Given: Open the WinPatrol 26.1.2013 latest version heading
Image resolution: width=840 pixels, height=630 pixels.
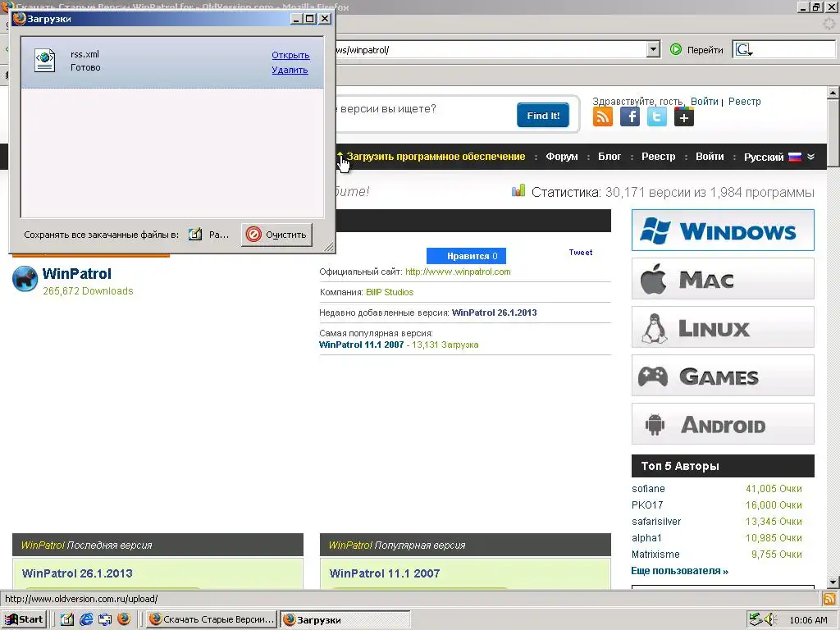Looking at the screenshot, I should coord(77,573).
